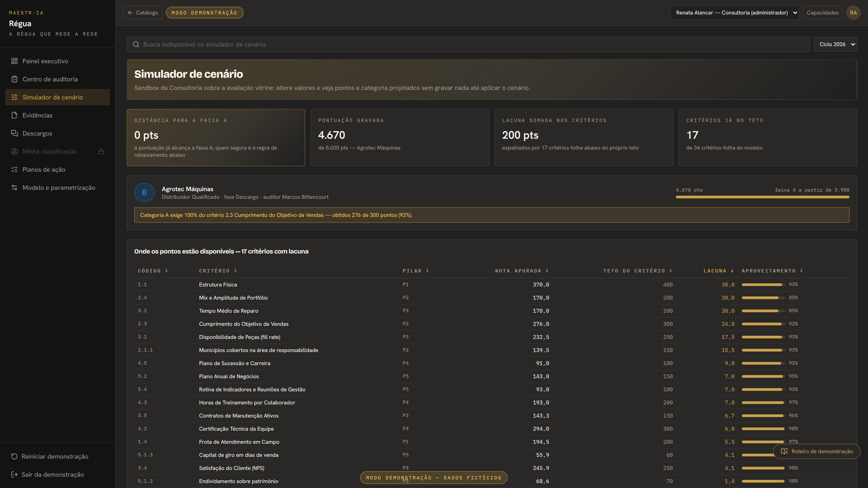Image resolution: width=868 pixels, height=488 pixels.
Task: Click the Sair da demonstração exit icon
Action: point(14,474)
